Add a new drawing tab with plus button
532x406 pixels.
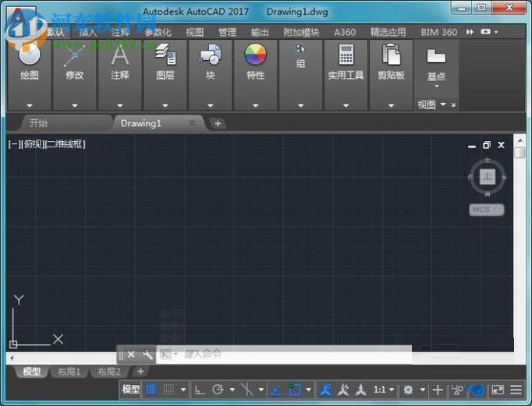pos(218,123)
